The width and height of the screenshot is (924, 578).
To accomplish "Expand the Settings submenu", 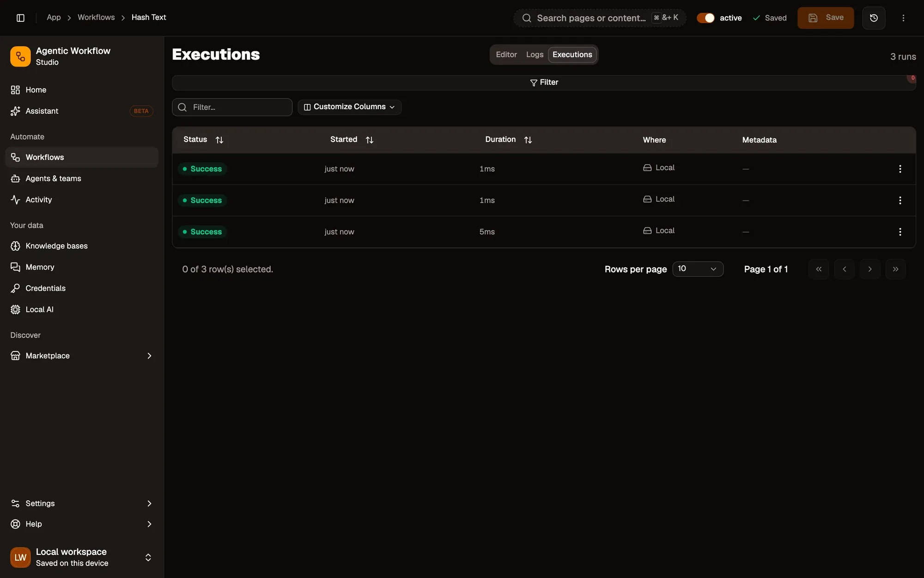I will [x=82, y=503].
